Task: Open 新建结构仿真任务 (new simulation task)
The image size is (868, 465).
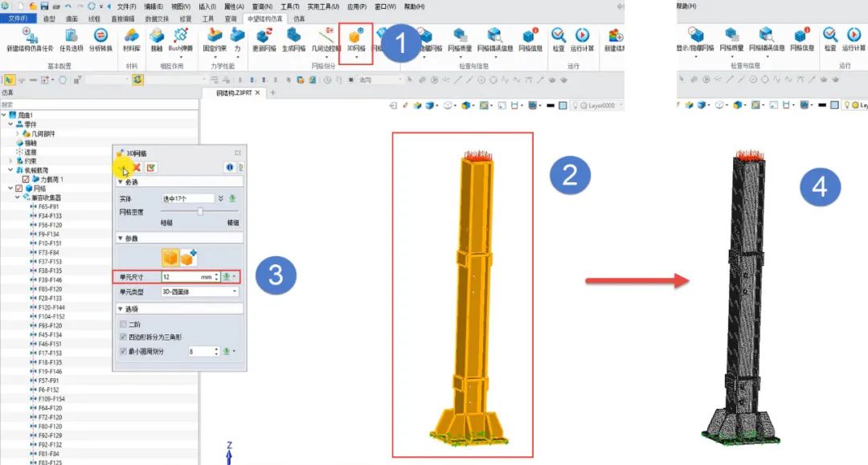Action: pos(31,39)
